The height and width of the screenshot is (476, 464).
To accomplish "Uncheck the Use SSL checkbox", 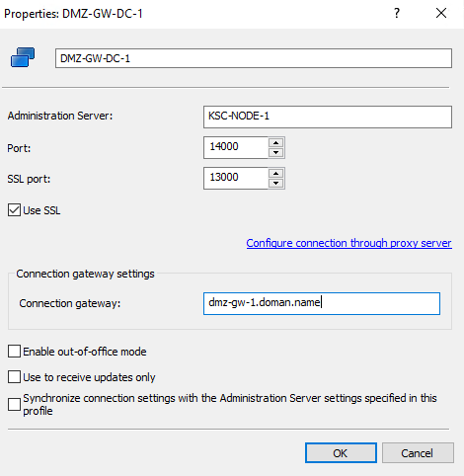I will point(14,210).
